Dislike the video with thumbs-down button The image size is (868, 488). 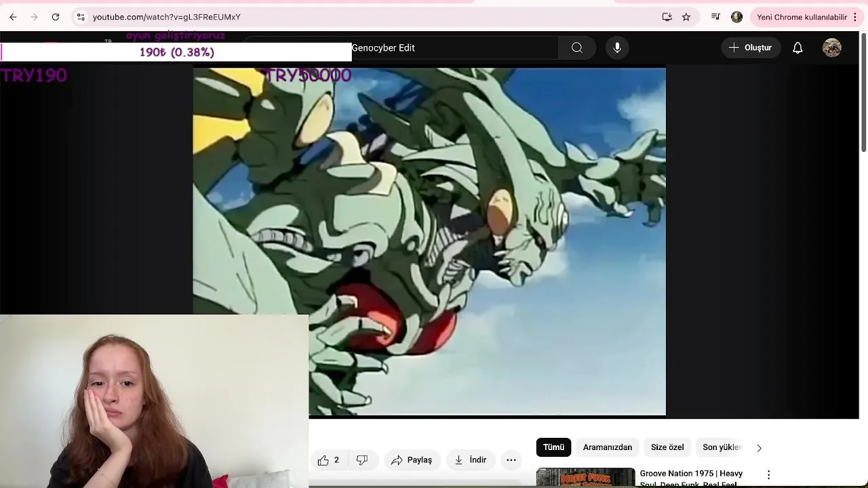[362, 460]
